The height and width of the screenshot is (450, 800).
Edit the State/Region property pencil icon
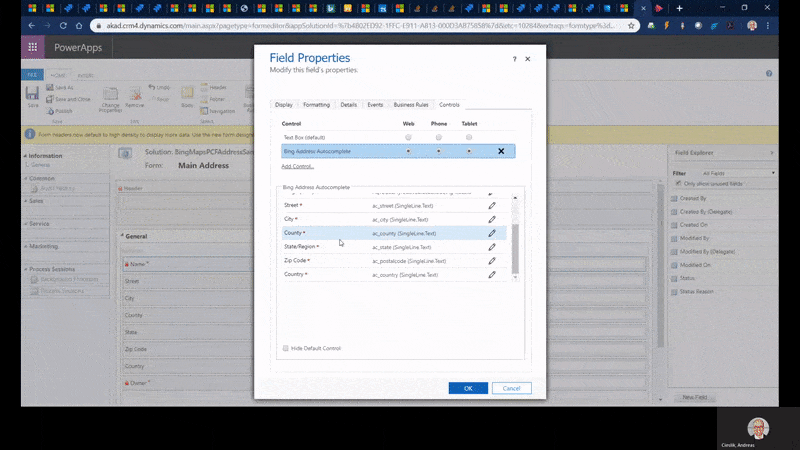coord(492,247)
